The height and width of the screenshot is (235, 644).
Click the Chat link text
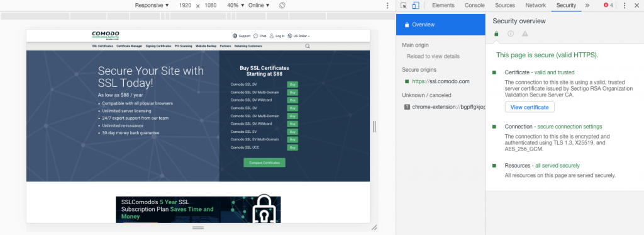click(263, 36)
